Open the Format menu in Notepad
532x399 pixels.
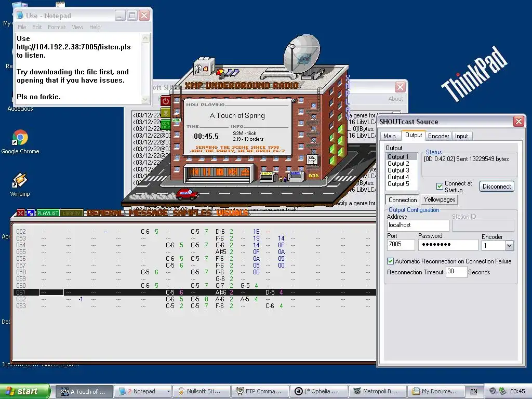[56, 27]
